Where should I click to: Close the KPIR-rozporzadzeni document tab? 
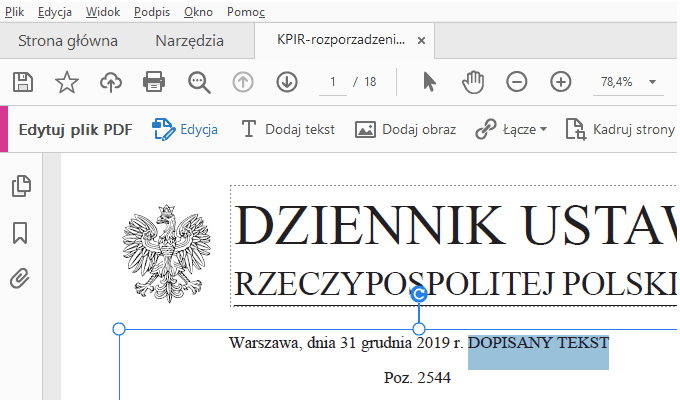coord(421,40)
